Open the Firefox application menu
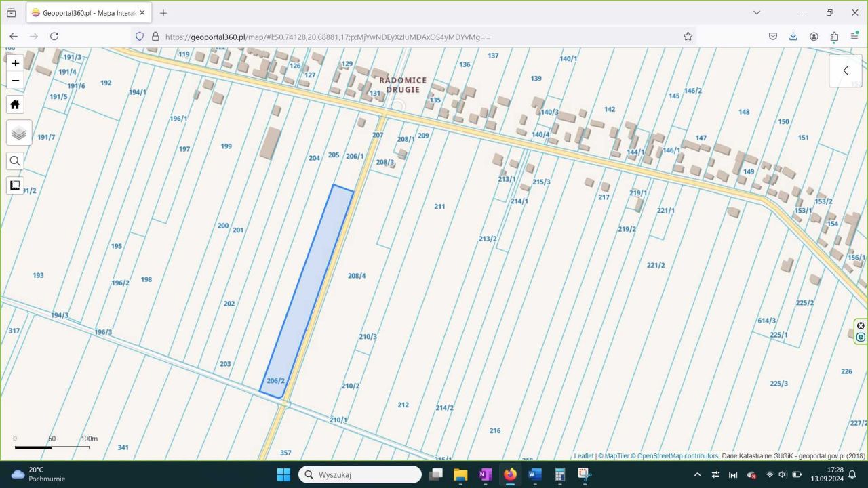Screen dimensions: 868x488 (x=854, y=37)
